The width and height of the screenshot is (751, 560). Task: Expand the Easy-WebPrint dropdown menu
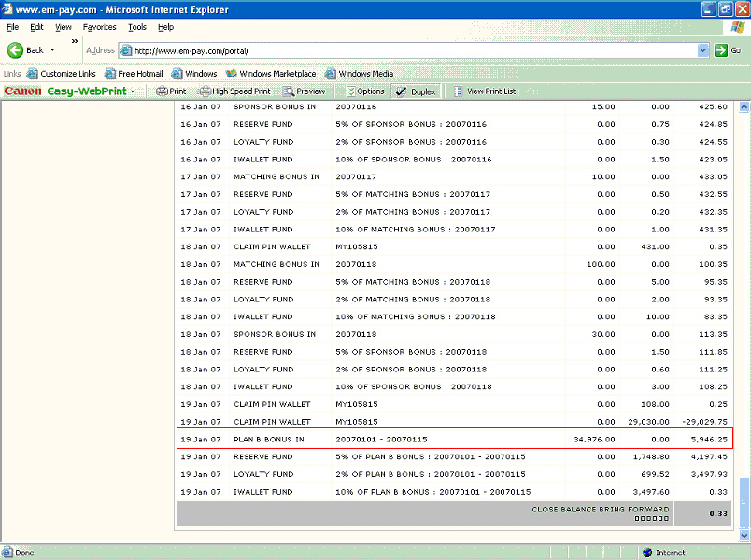point(134,91)
